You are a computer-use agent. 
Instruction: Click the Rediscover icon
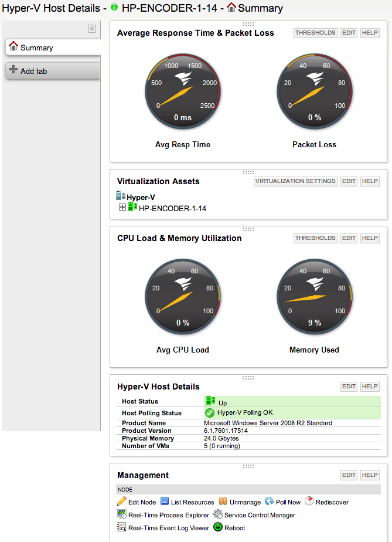[x=309, y=501]
